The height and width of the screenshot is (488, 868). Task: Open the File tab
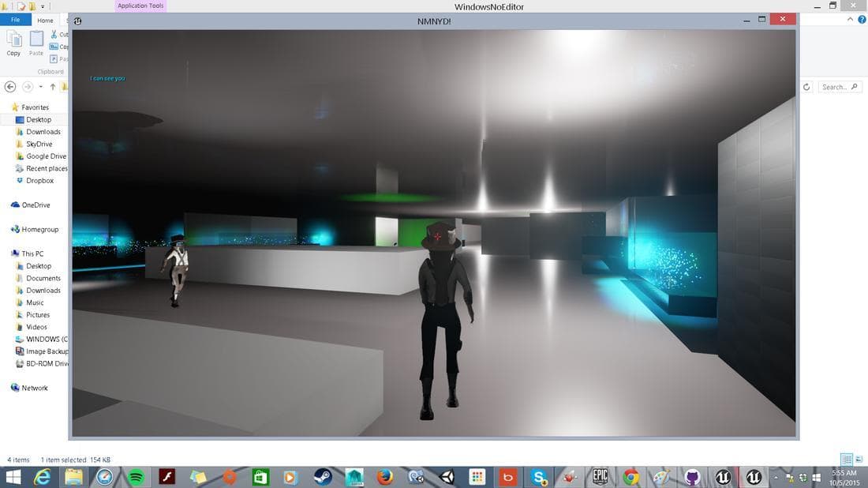tap(15, 20)
